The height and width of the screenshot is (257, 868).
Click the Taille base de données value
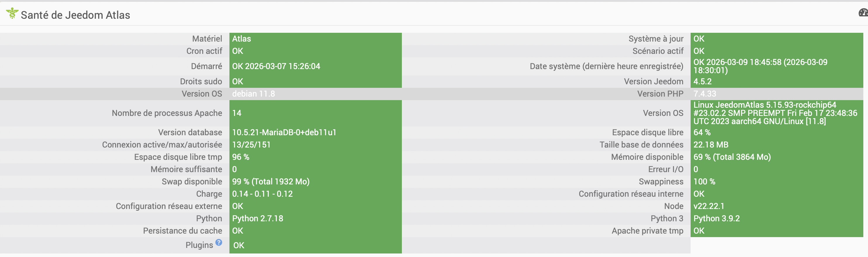(x=711, y=145)
